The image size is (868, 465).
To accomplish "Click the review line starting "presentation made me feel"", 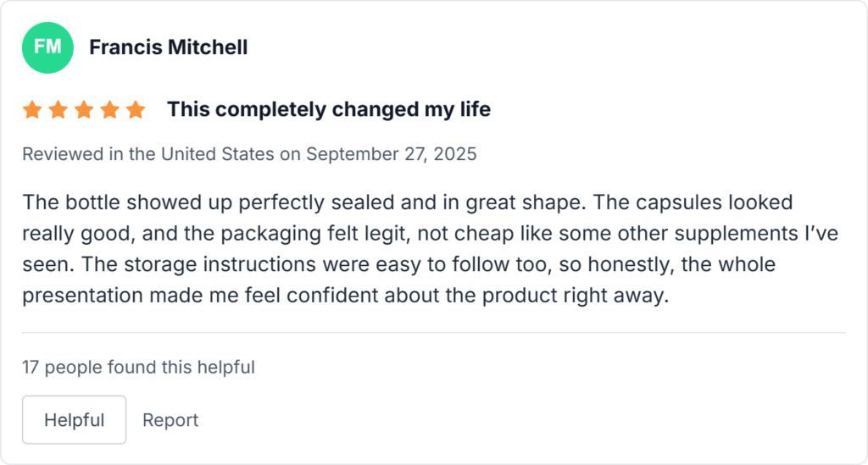I will point(346,297).
